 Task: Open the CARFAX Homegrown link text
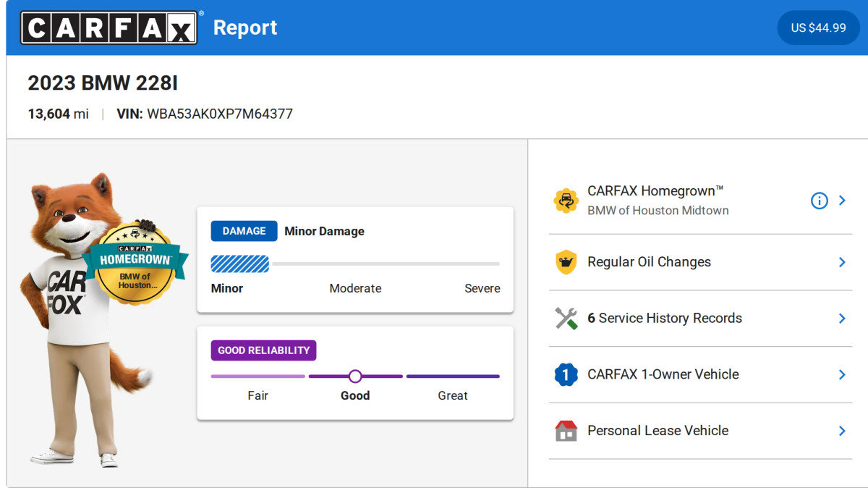pyautogui.click(x=655, y=191)
